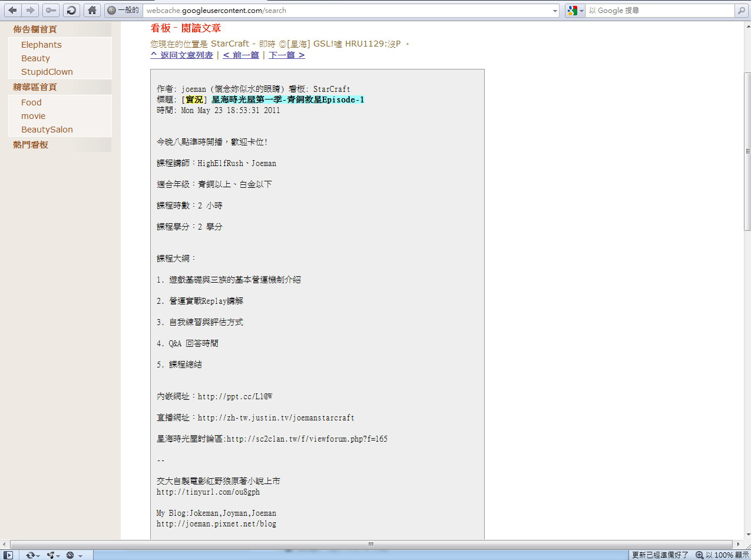Click the 看板－閱讀文章 heading

tap(186, 28)
